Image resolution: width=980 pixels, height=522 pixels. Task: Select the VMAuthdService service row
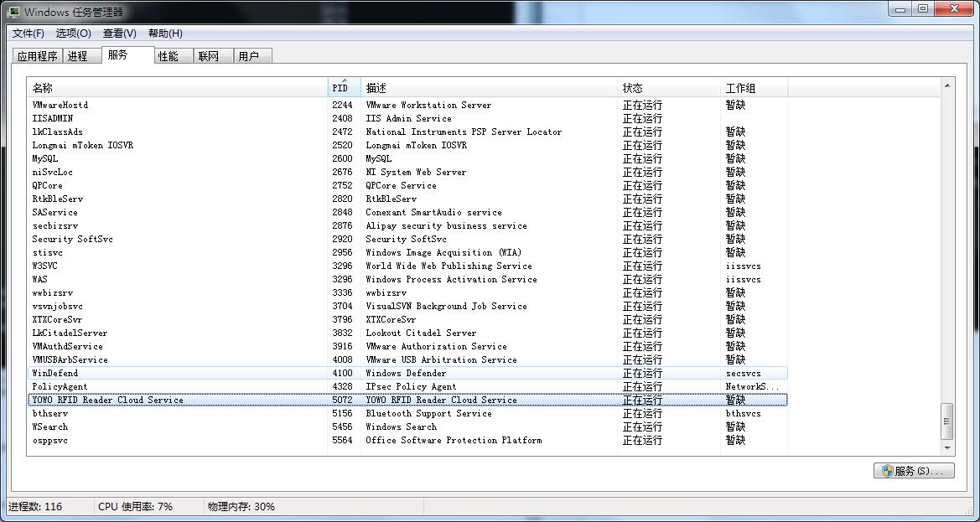tap(407, 347)
